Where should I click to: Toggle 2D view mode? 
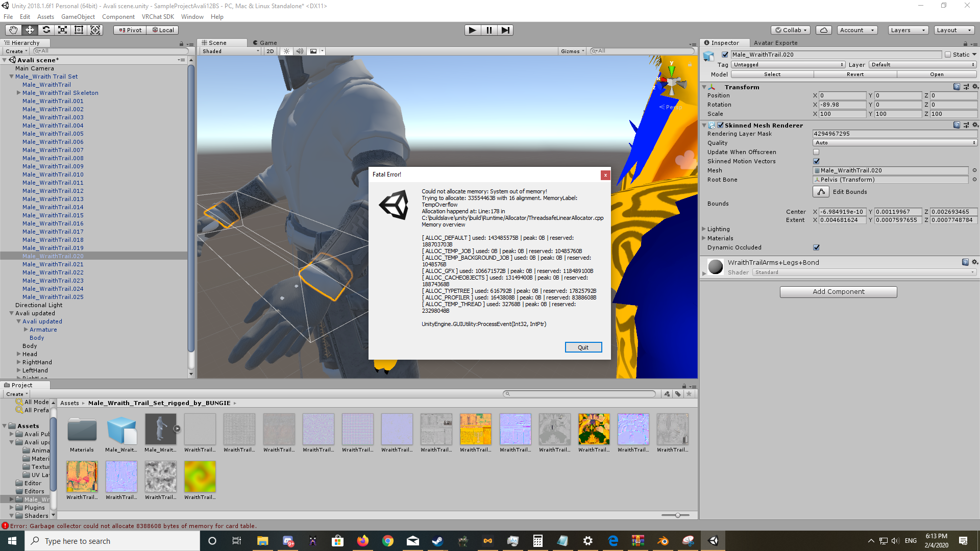point(270,51)
